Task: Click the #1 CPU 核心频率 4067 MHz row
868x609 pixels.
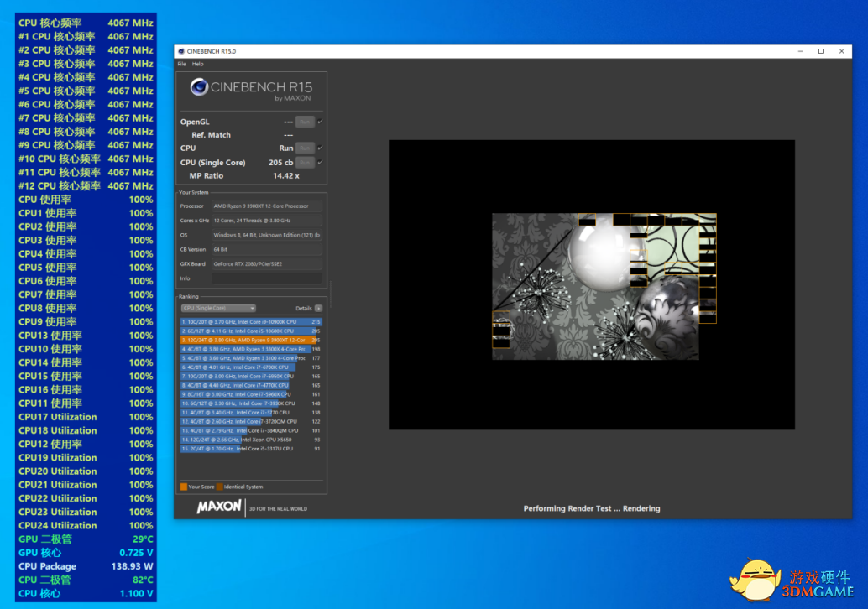Action: pyautogui.click(x=86, y=37)
